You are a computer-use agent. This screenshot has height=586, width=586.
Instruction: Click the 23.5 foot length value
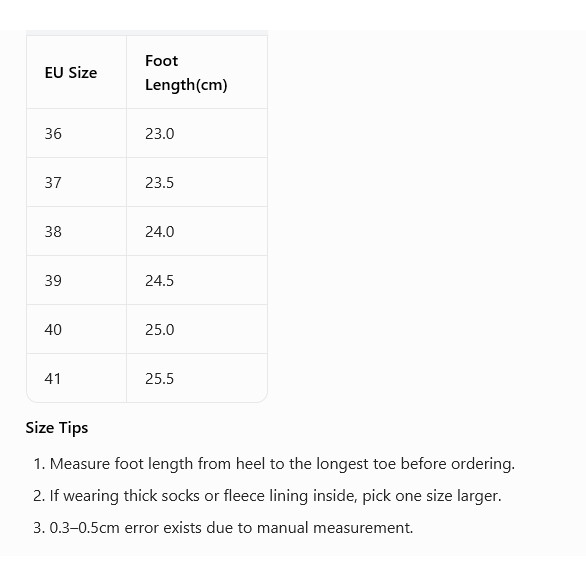coord(160,183)
